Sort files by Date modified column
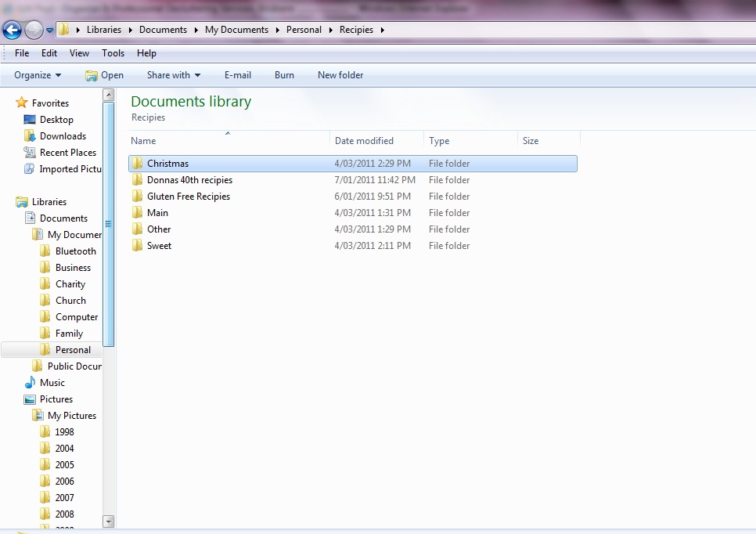The height and width of the screenshot is (534, 756). point(364,141)
